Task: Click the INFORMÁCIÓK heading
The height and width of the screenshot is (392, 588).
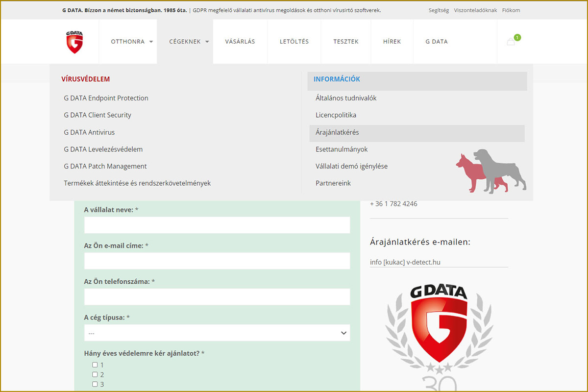Action: (337, 79)
